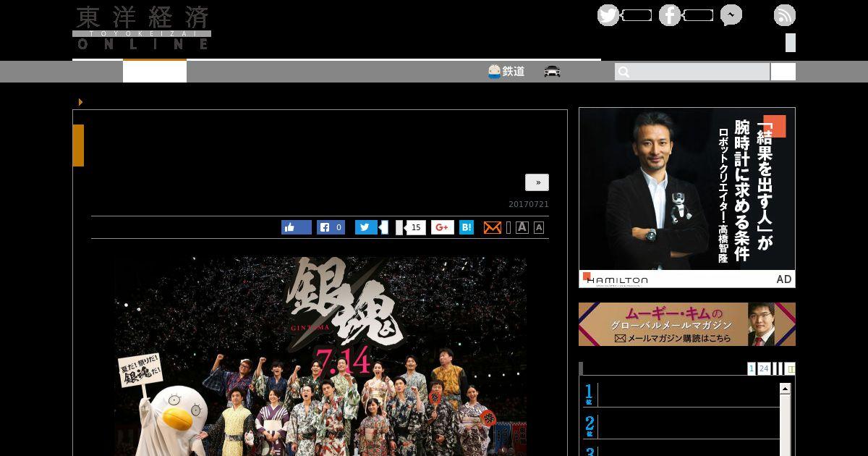Click the Twitter follower count box in header

tap(637, 15)
